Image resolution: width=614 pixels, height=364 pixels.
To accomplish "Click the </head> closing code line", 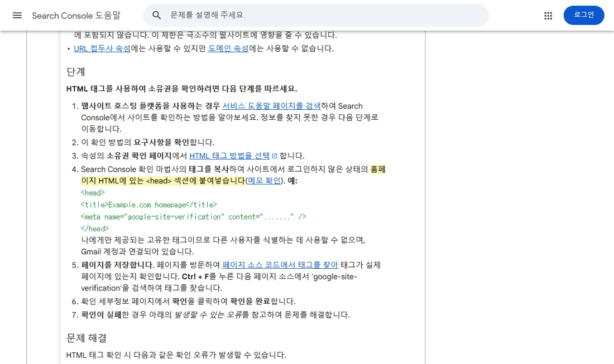I will [x=94, y=229].
